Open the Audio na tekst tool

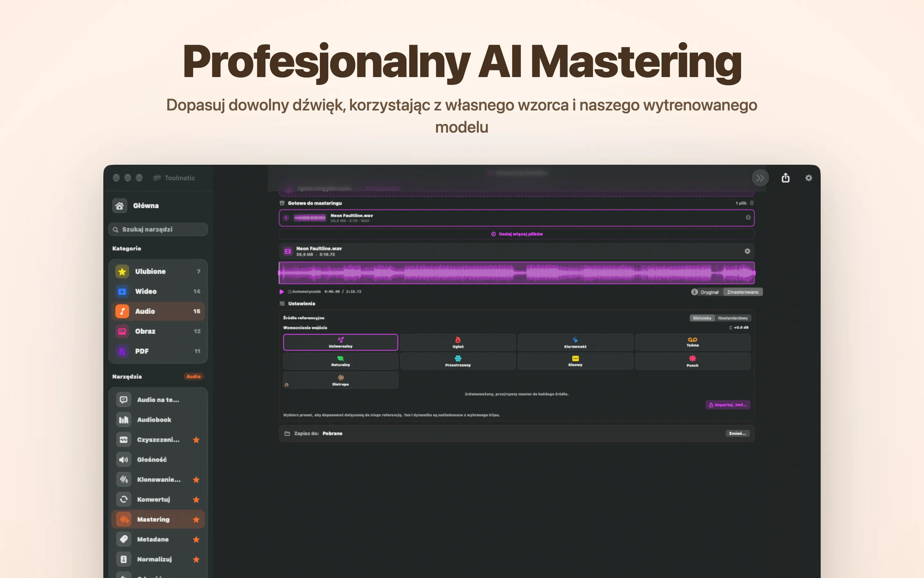[158, 400]
